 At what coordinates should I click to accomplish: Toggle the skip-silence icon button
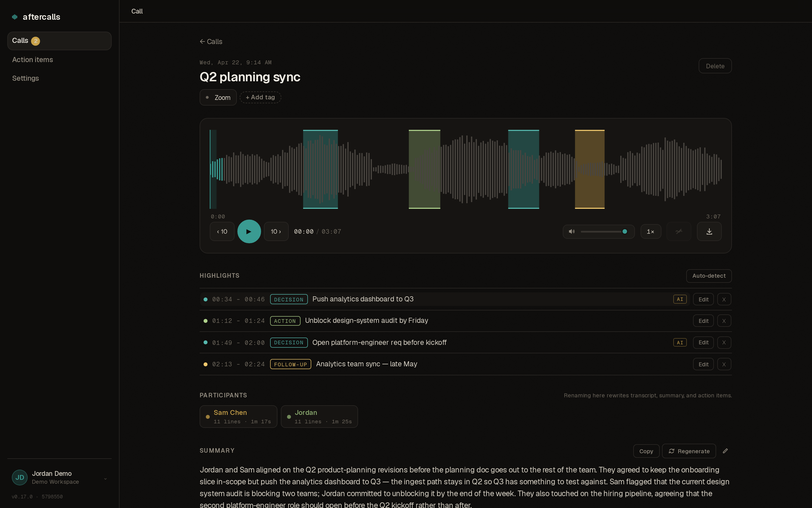coord(679,231)
